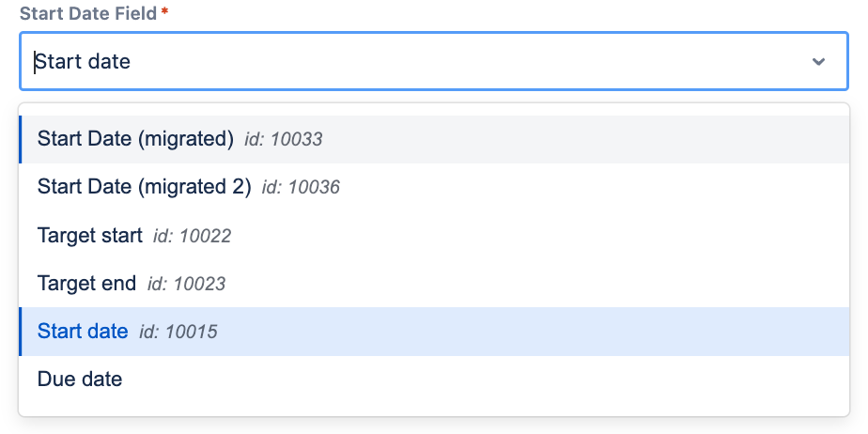Click the chevron arrow in Start Date Field

coord(818,62)
